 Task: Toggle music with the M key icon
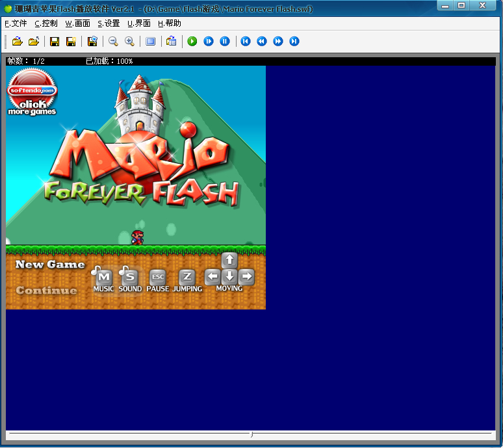click(x=103, y=277)
